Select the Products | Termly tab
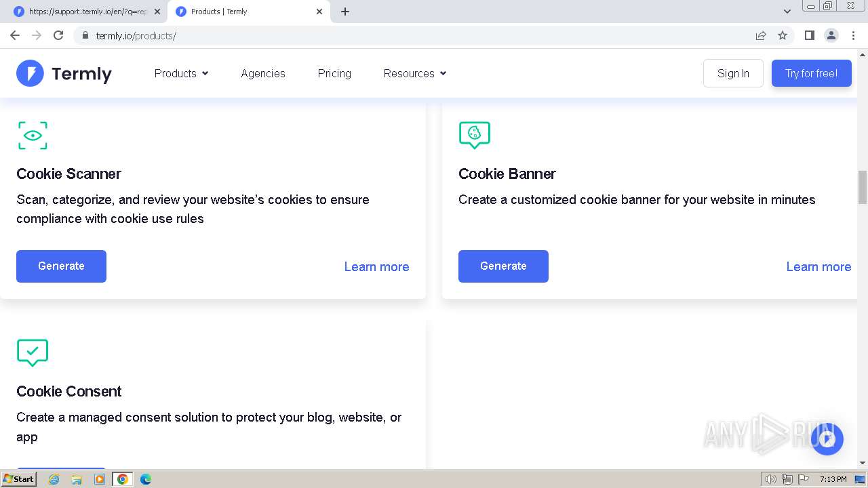Viewport: 868px width, 488px height. pos(249,12)
